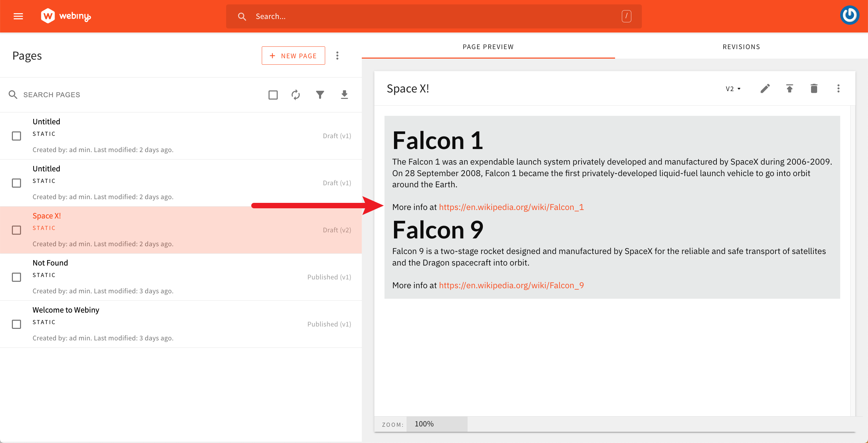Image resolution: width=868 pixels, height=443 pixels.
Task: Select the checkbox next to Space X!
Action: [x=16, y=230]
